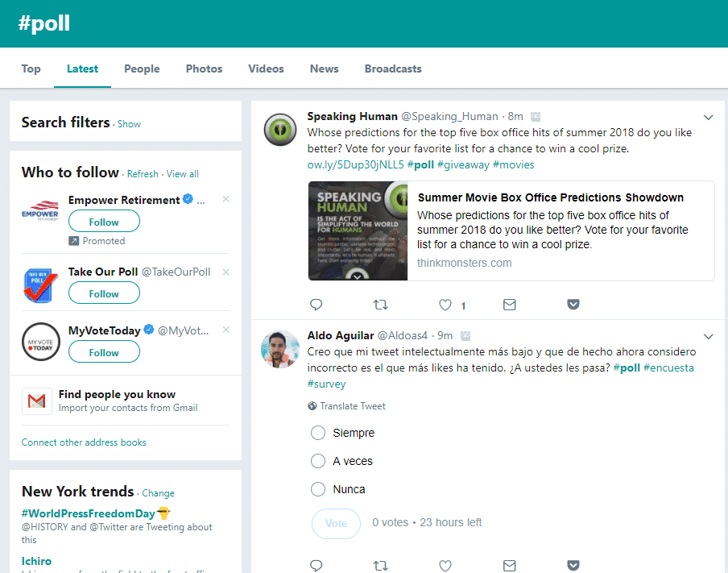Click the teal bookmark icon under Speaking Human's tweet
The height and width of the screenshot is (573, 728).
(x=573, y=305)
